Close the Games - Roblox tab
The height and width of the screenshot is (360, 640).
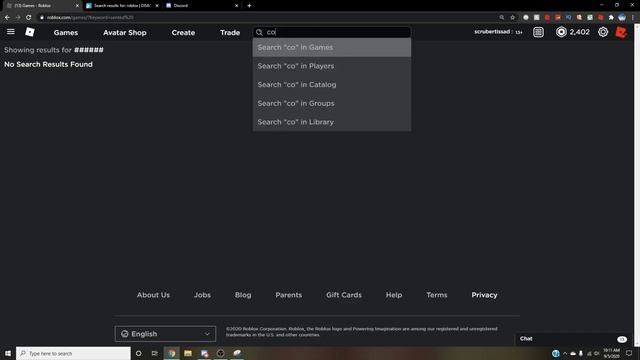click(77, 6)
